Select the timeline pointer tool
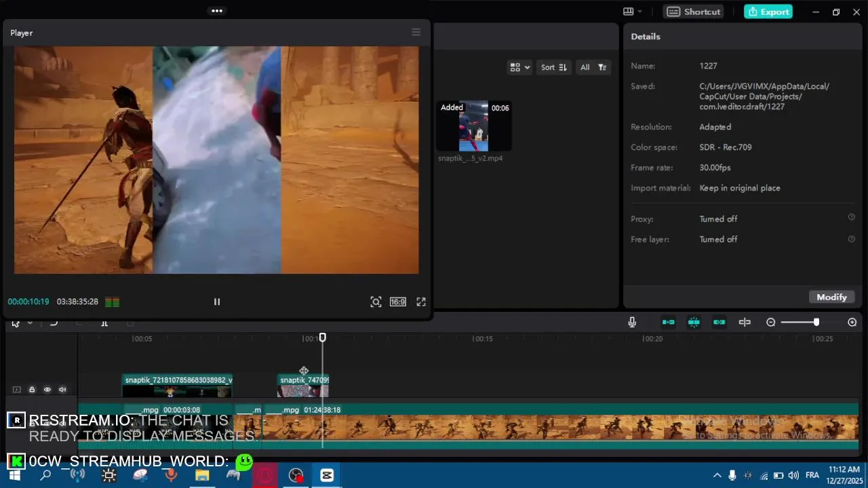868x488 pixels. [x=16, y=323]
